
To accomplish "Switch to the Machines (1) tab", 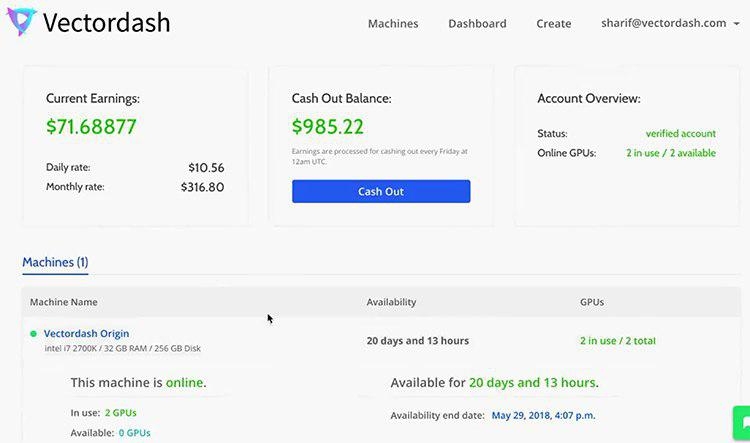I will (x=55, y=262).
